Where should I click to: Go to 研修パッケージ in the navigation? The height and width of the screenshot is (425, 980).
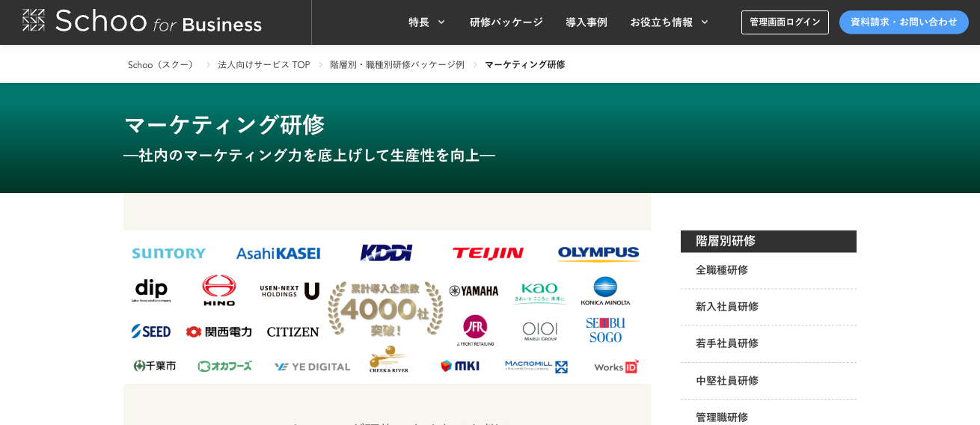coord(506,22)
